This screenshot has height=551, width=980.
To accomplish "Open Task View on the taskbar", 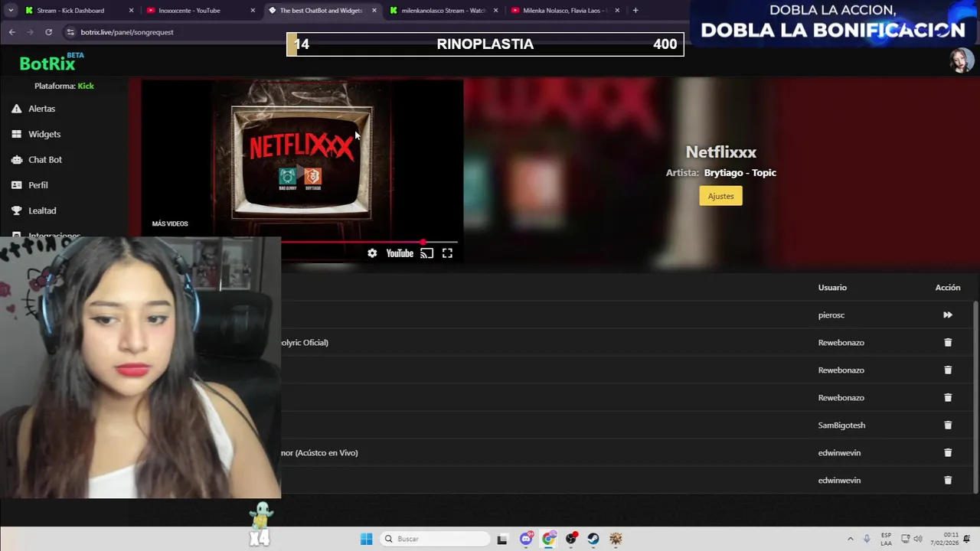I will pos(502,539).
